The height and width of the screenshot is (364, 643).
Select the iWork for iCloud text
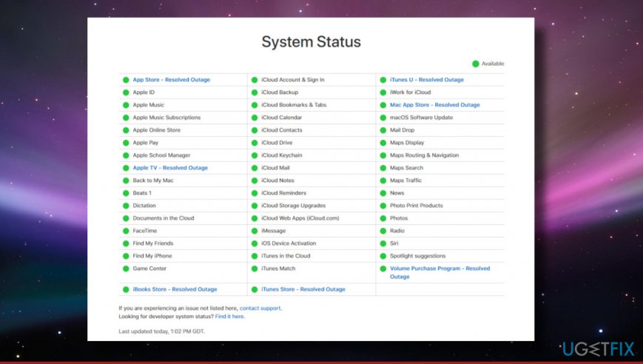[411, 92]
